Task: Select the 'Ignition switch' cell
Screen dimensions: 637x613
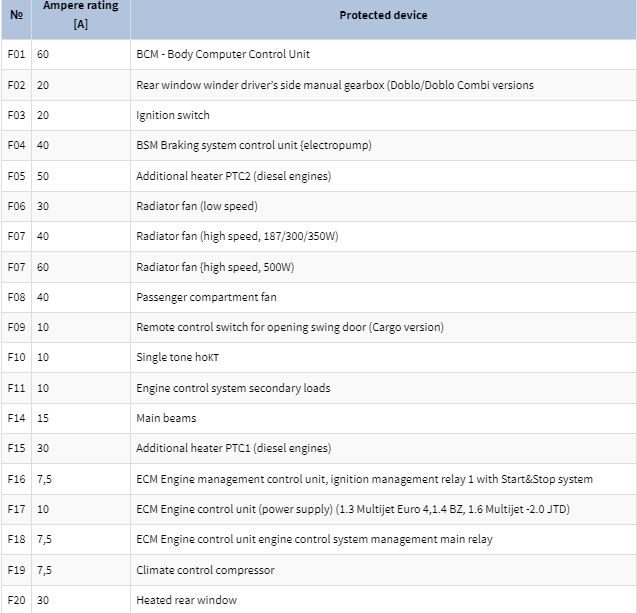Action: point(173,115)
